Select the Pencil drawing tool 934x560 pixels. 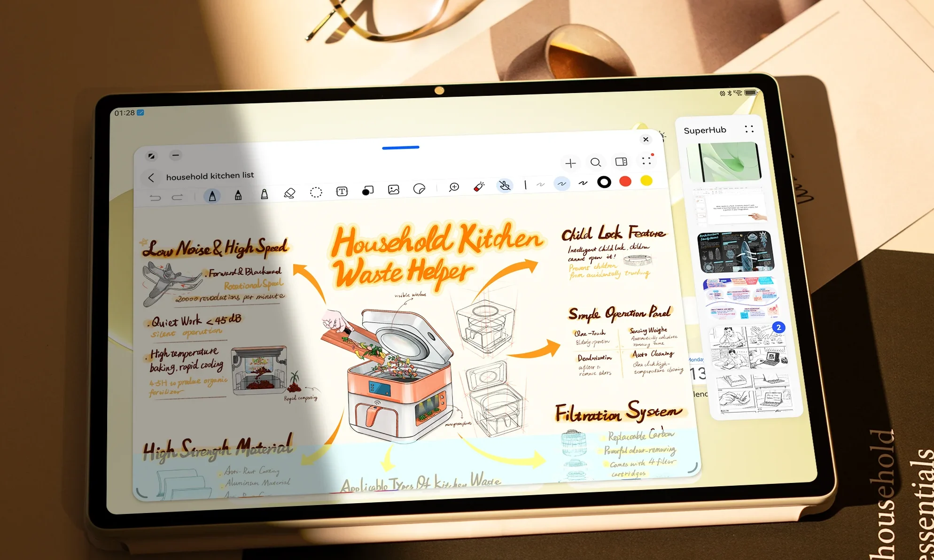pyautogui.click(x=238, y=194)
